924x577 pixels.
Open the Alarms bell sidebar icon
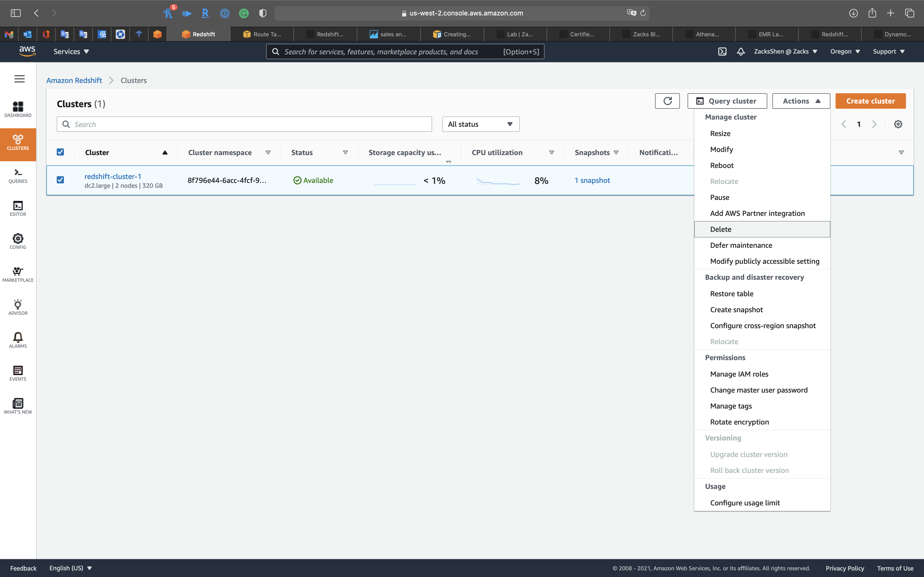18,340
